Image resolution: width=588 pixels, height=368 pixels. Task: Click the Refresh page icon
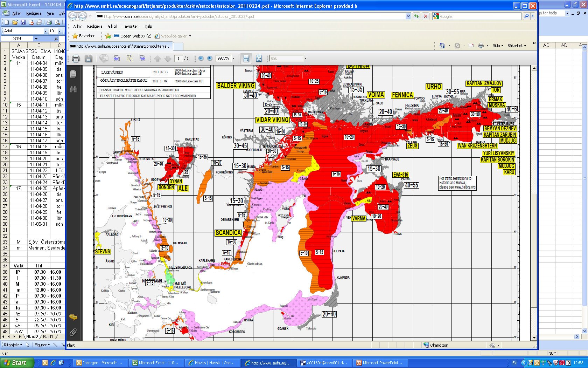[416, 16]
